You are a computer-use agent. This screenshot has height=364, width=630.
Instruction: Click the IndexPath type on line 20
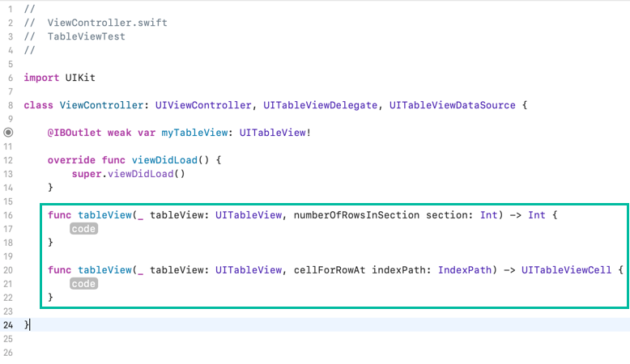click(x=465, y=270)
